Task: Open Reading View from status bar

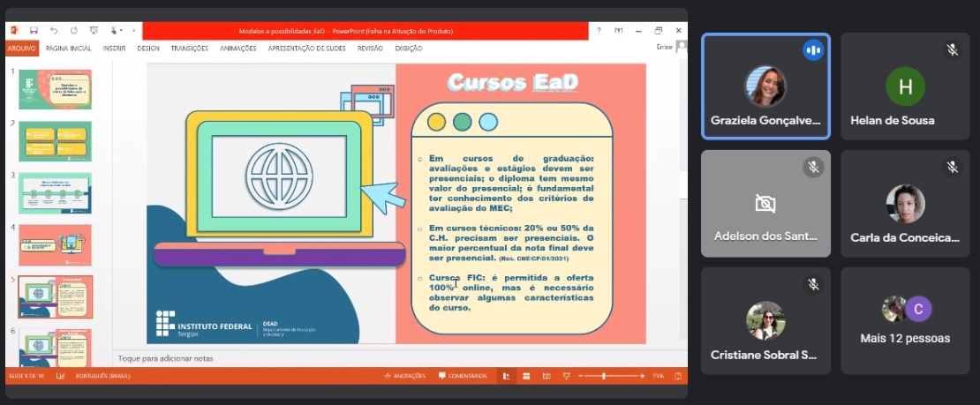Action: pyautogui.click(x=546, y=376)
